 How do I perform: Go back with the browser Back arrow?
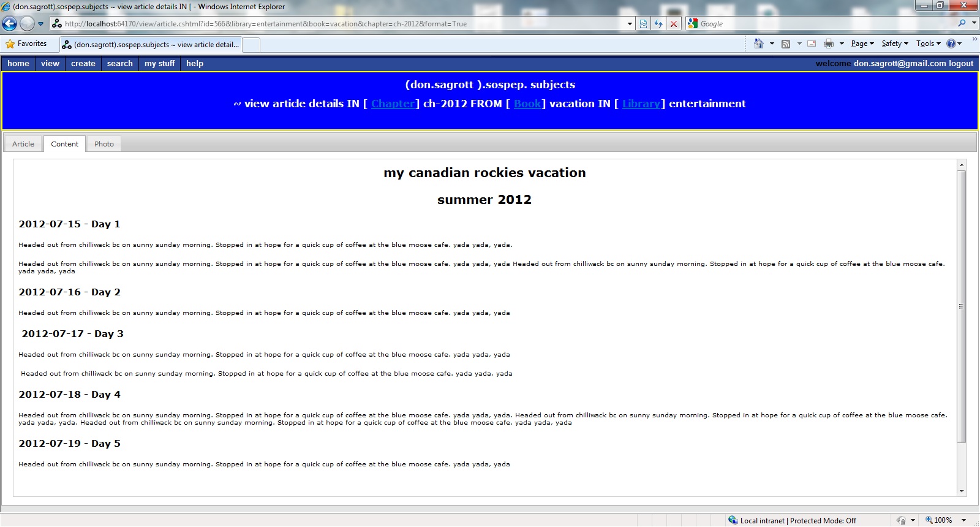9,24
